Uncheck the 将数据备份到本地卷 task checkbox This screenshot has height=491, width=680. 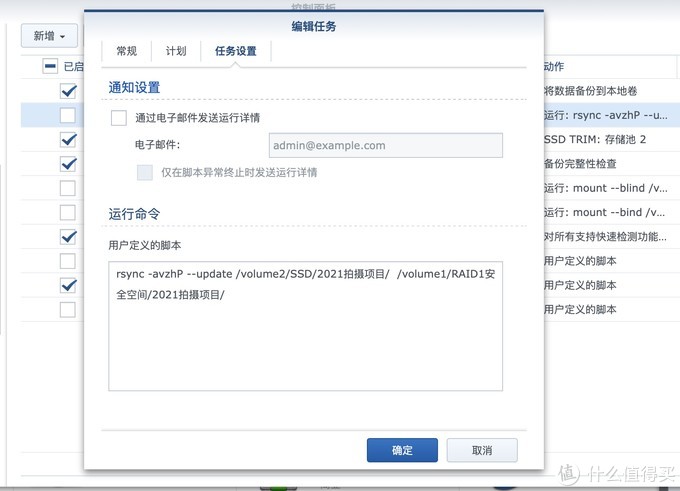(68, 91)
